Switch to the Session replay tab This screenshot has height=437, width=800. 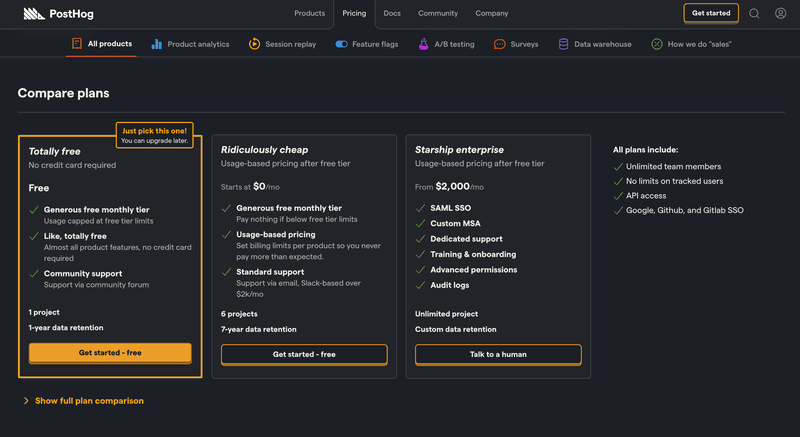pos(282,44)
